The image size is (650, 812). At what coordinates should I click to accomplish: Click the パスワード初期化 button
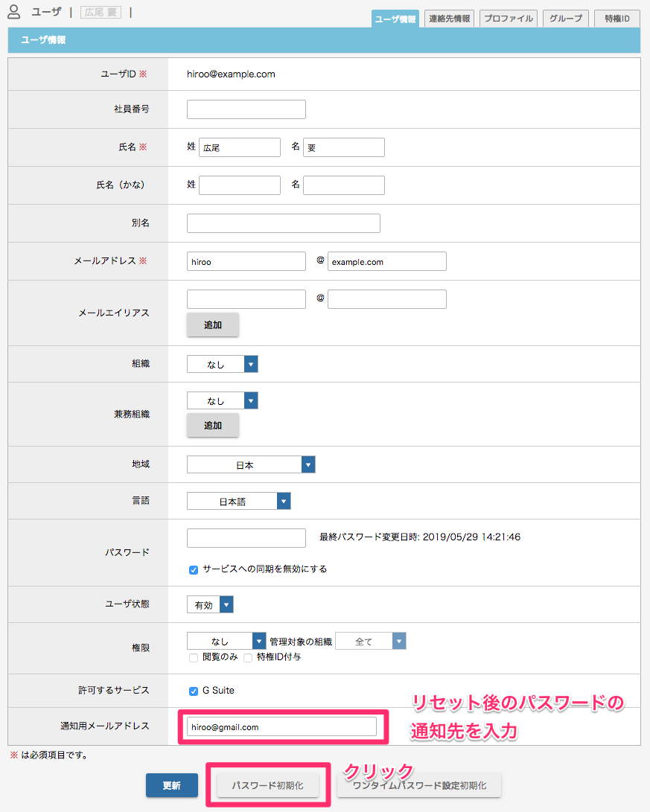268,786
